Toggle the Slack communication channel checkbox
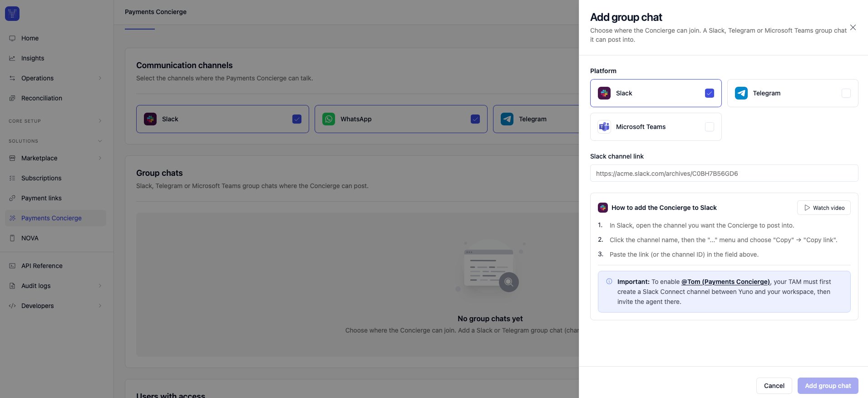This screenshot has height=398, width=868. point(297,119)
